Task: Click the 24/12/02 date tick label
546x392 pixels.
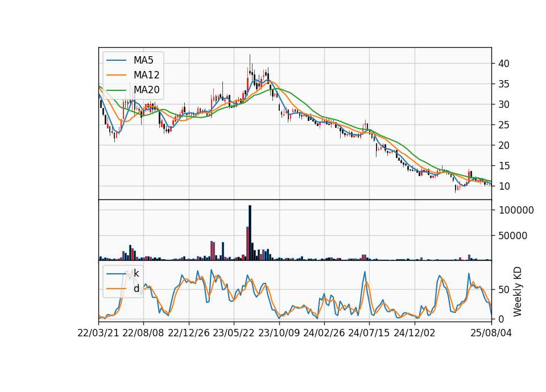Action: click(415, 333)
